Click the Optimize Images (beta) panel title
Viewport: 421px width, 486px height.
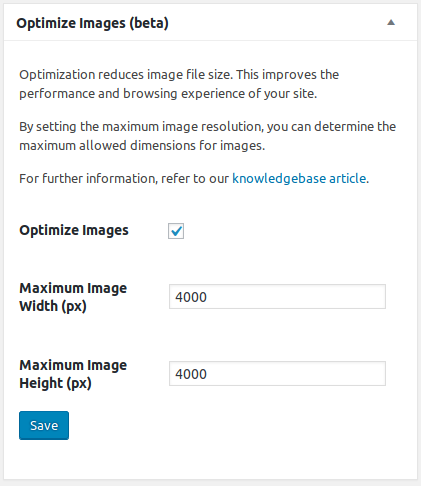point(92,23)
